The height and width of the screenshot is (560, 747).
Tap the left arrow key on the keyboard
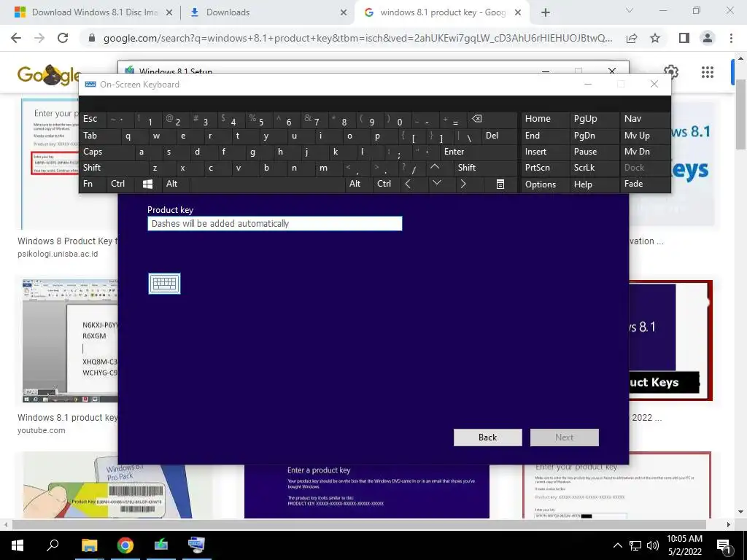pyautogui.click(x=409, y=184)
